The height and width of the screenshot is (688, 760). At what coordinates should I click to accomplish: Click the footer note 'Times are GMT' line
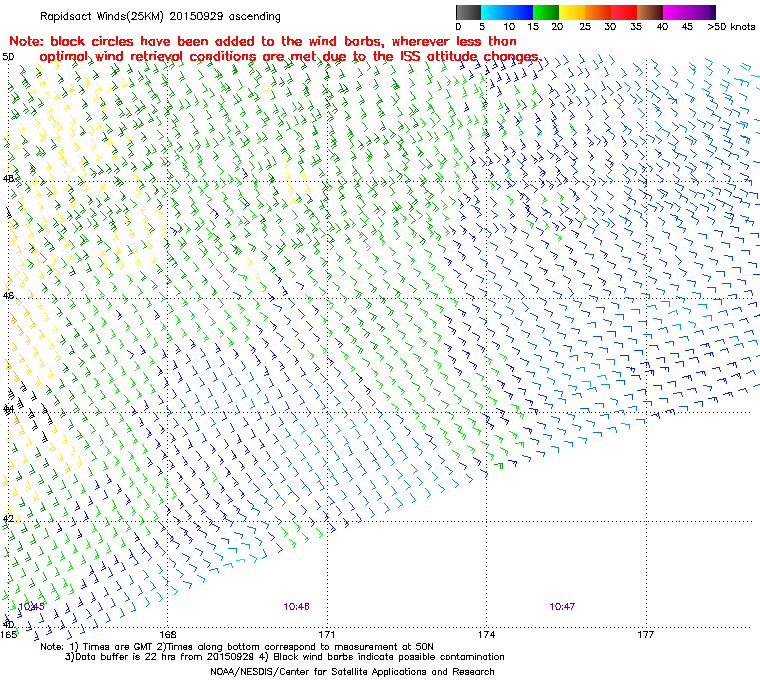237,647
